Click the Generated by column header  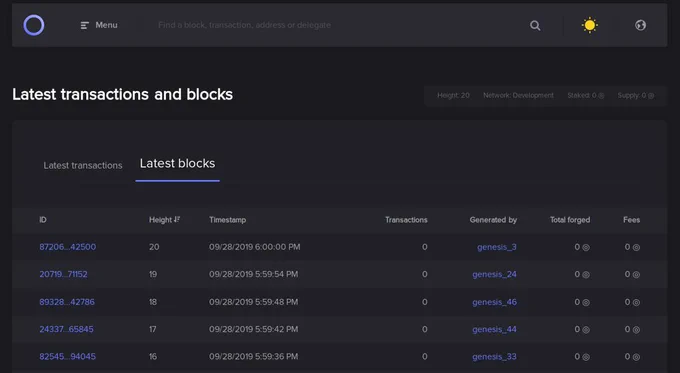click(x=493, y=220)
